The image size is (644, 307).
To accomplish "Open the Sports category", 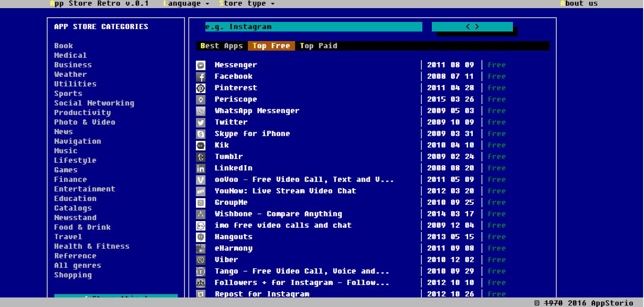I will 68,94.
